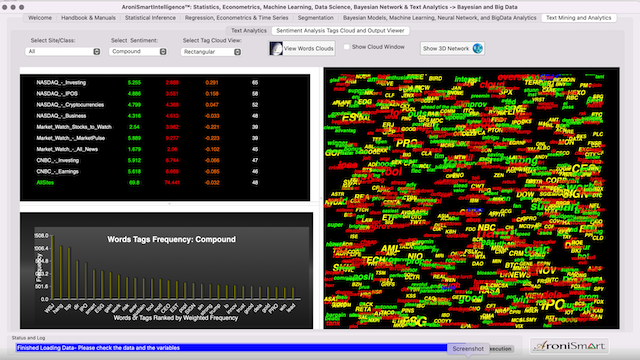Click the Screenshot tooltip button
This screenshot has width=640, height=360.
[x=468, y=349]
